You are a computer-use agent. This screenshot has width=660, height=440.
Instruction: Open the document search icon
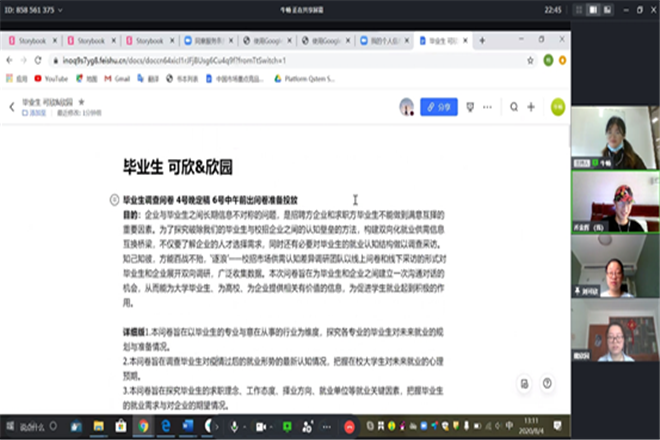click(514, 106)
